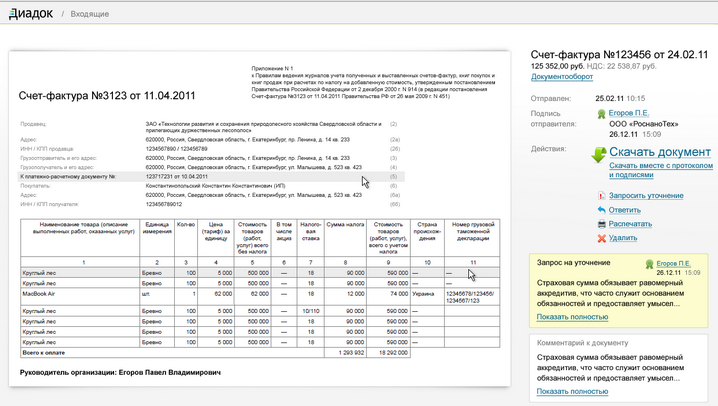718x406 pixels.
Task: Click the Распечатать link
Action: click(x=630, y=224)
